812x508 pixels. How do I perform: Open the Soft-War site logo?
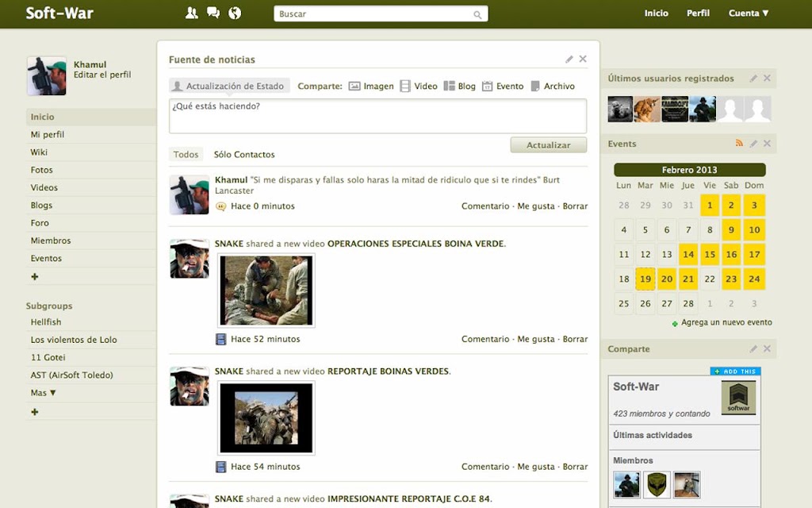click(59, 13)
